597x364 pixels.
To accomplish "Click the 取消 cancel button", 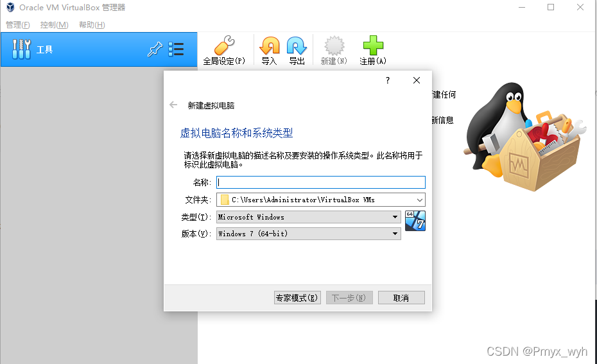I will pos(401,298).
